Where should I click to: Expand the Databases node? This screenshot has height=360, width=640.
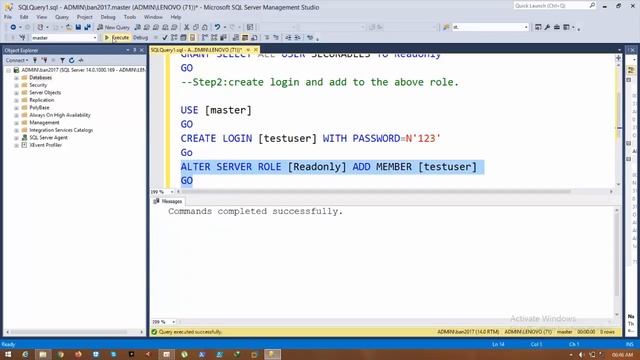click(16, 78)
